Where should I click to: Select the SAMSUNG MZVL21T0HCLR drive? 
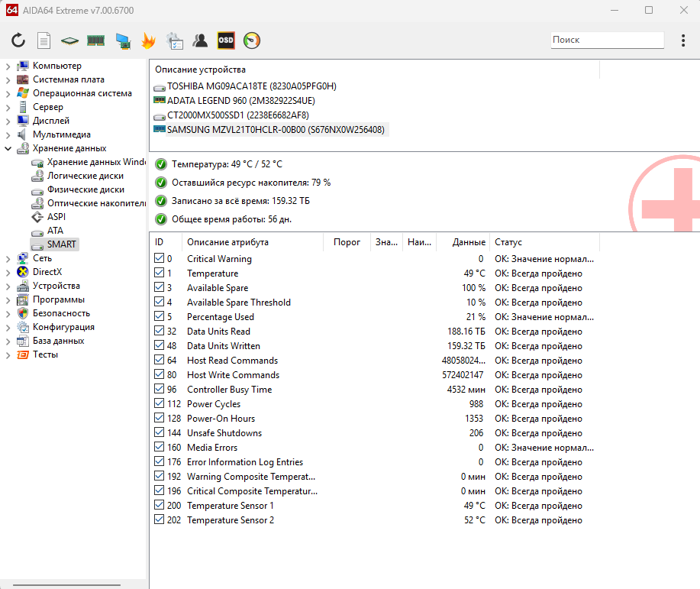point(276,130)
